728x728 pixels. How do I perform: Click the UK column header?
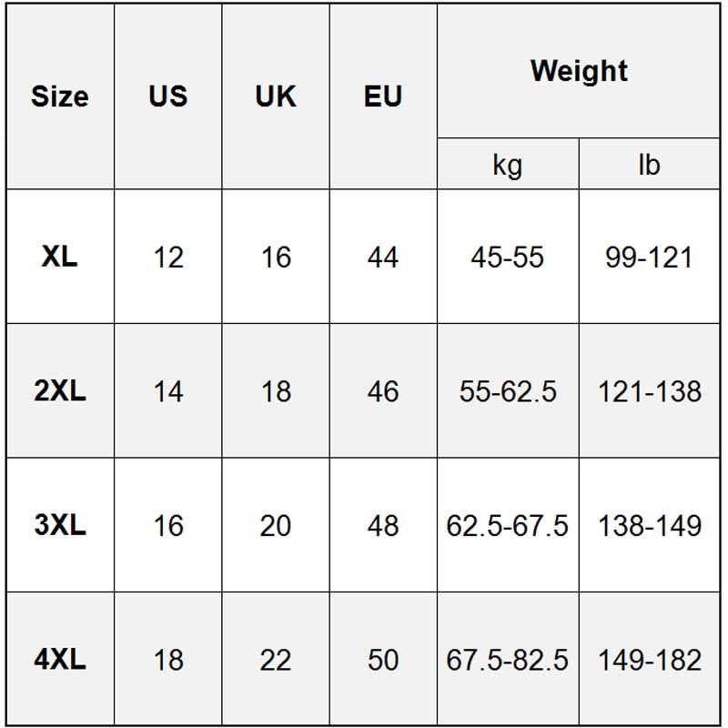pyautogui.click(x=276, y=96)
